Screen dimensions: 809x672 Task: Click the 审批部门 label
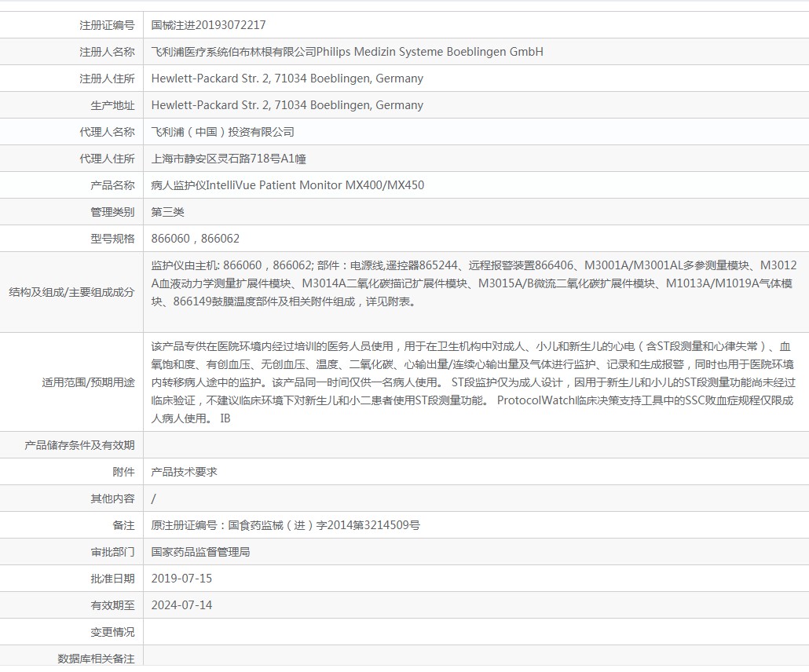click(x=112, y=552)
